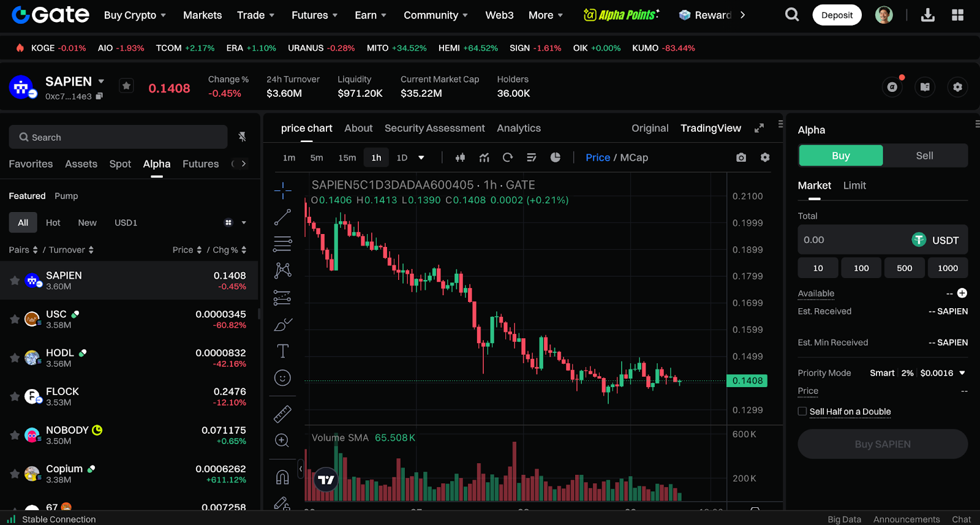This screenshot has height=525, width=980.
Task: Expand the Trade menu dropdown
Action: coord(255,15)
